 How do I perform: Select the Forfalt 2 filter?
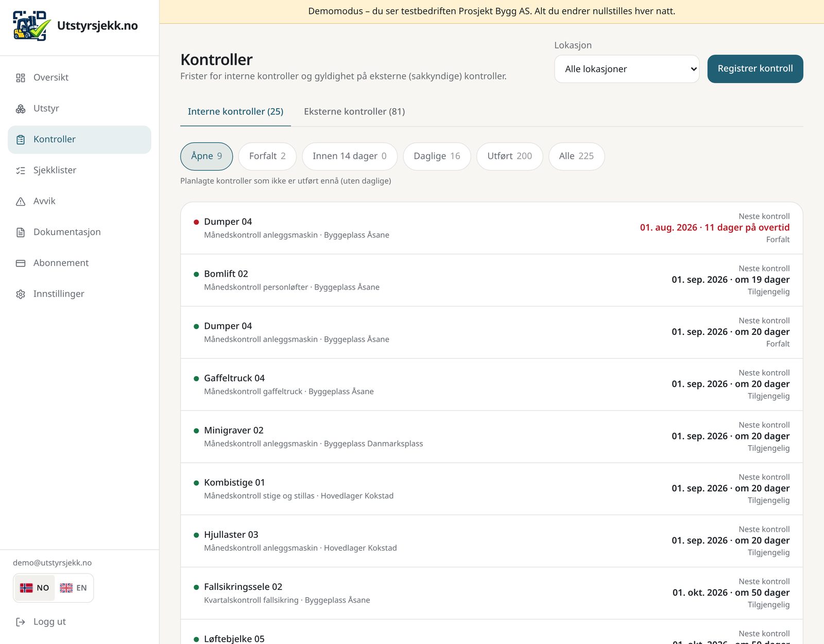pos(267,156)
